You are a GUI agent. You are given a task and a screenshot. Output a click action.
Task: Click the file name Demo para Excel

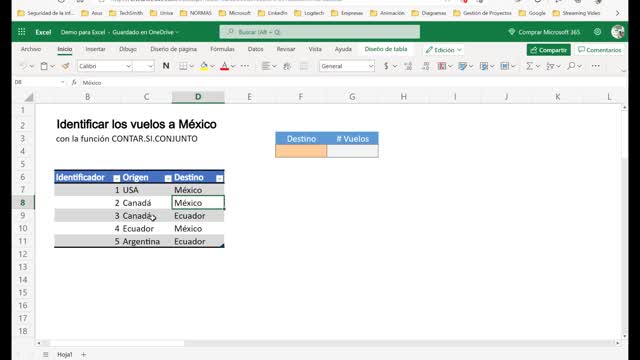pos(83,32)
